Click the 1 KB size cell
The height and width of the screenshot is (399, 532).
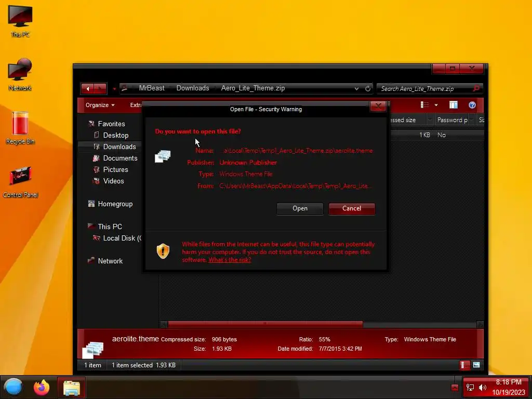[424, 135]
